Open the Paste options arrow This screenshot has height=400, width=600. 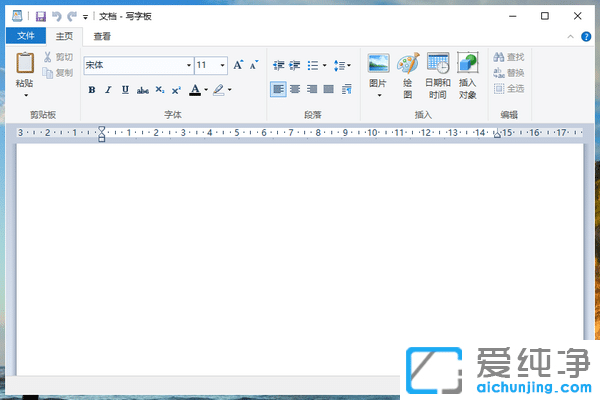pyautogui.click(x=26, y=95)
